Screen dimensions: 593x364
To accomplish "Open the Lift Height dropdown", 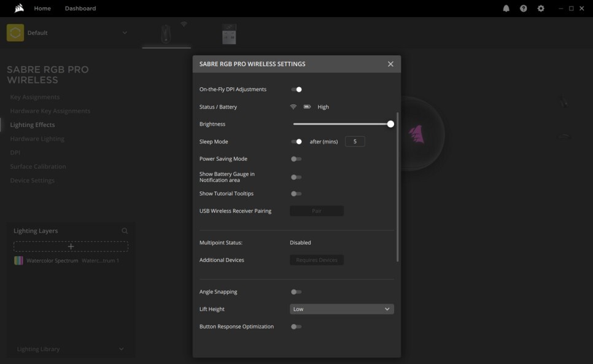I will tap(341, 309).
